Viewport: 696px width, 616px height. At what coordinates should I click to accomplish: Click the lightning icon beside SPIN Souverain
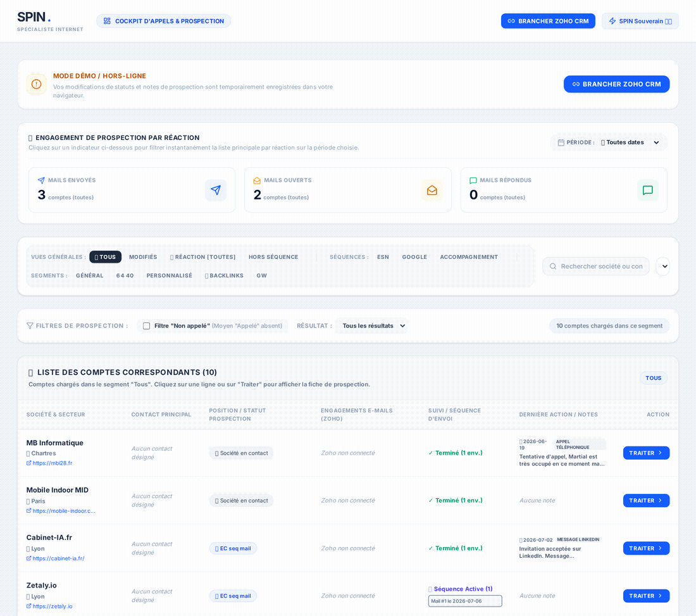[612, 21]
